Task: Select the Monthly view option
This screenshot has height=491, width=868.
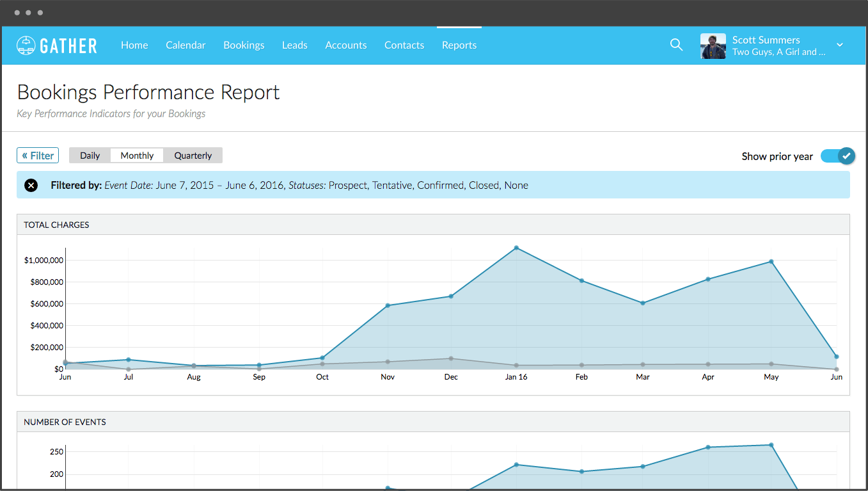Action: pyautogui.click(x=137, y=156)
